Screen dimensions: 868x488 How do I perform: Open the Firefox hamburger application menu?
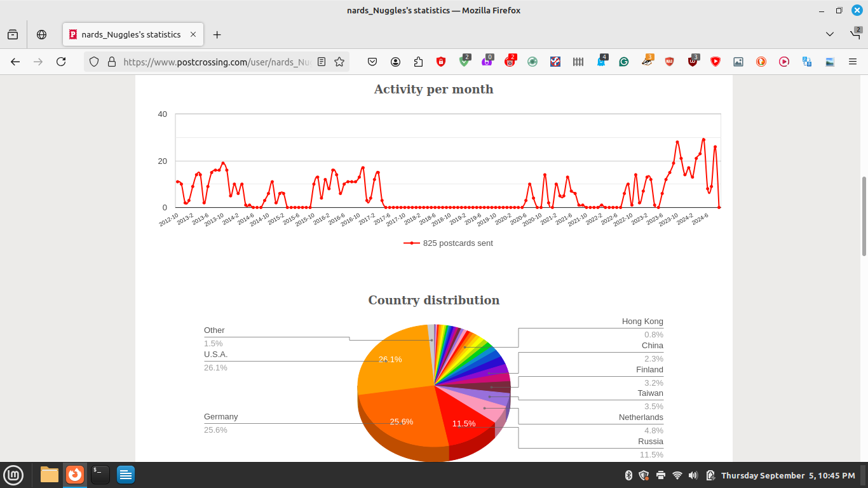(x=853, y=62)
